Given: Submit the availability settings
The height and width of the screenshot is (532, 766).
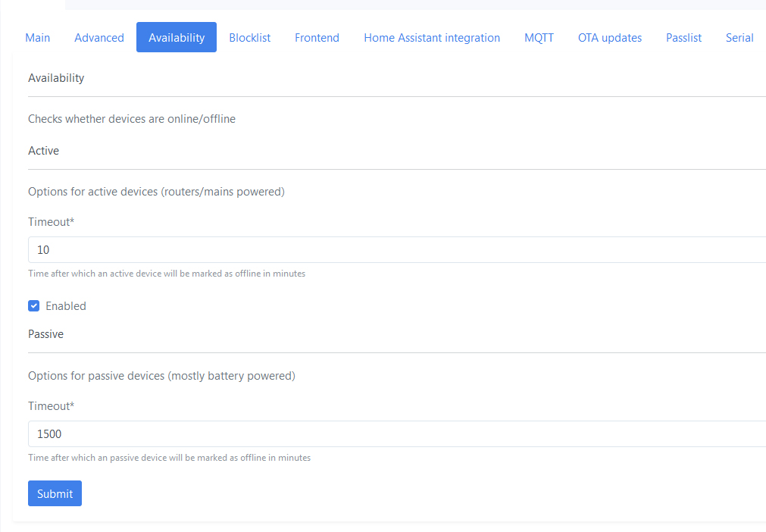Looking at the screenshot, I should [55, 493].
